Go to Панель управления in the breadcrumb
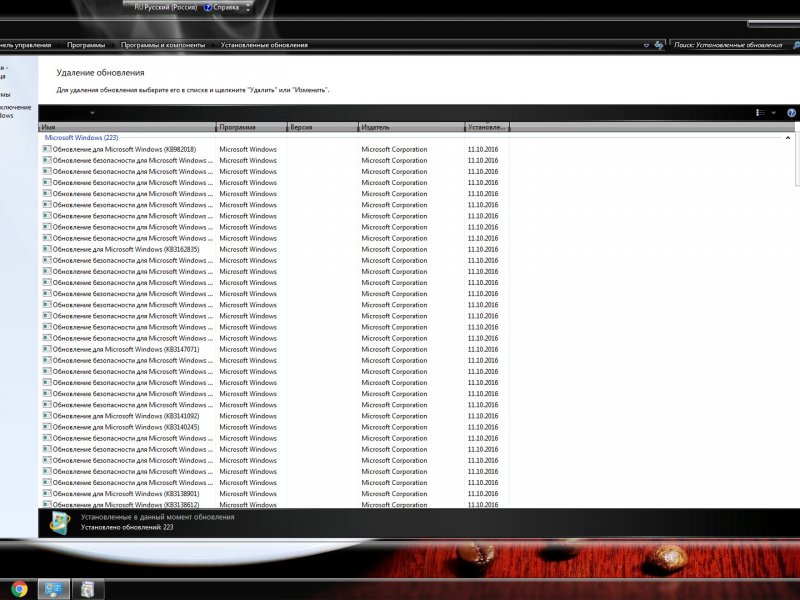 tap(26, 45)
